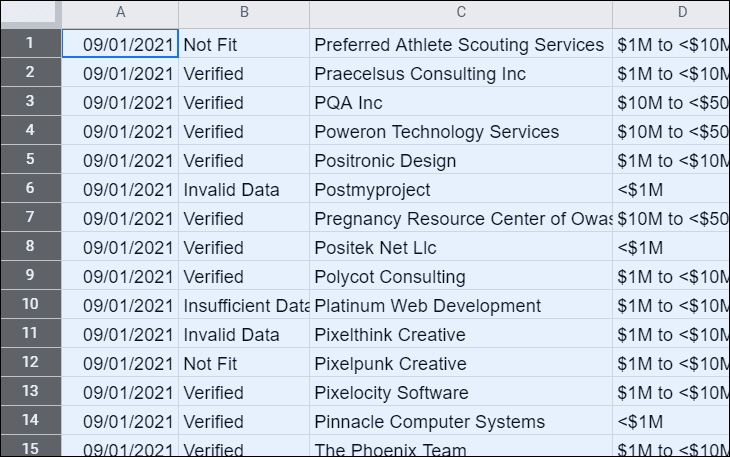
Task: Click Invalid Data cell in row 6
Action: click(244, 189)
